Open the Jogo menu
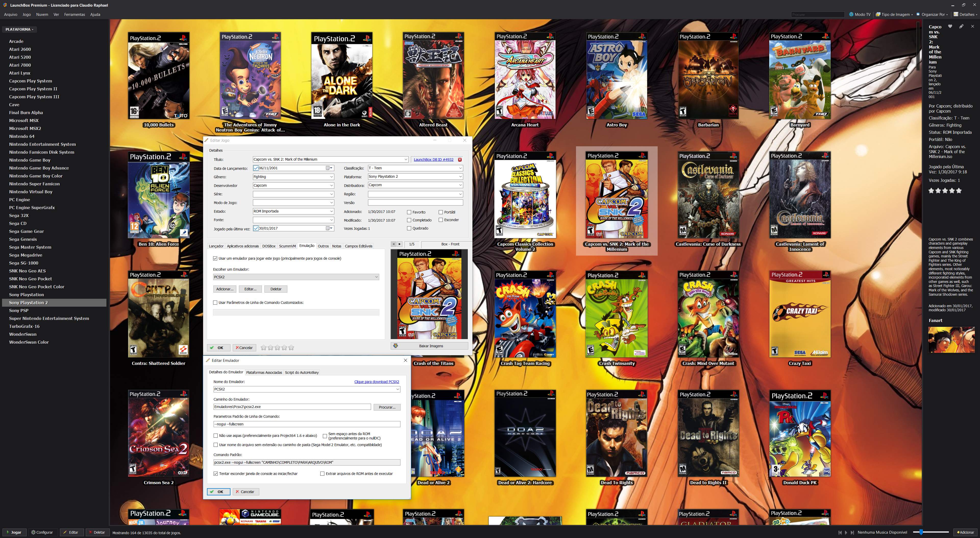The width and height of the screenshot is (980, 538). (27, 15)
